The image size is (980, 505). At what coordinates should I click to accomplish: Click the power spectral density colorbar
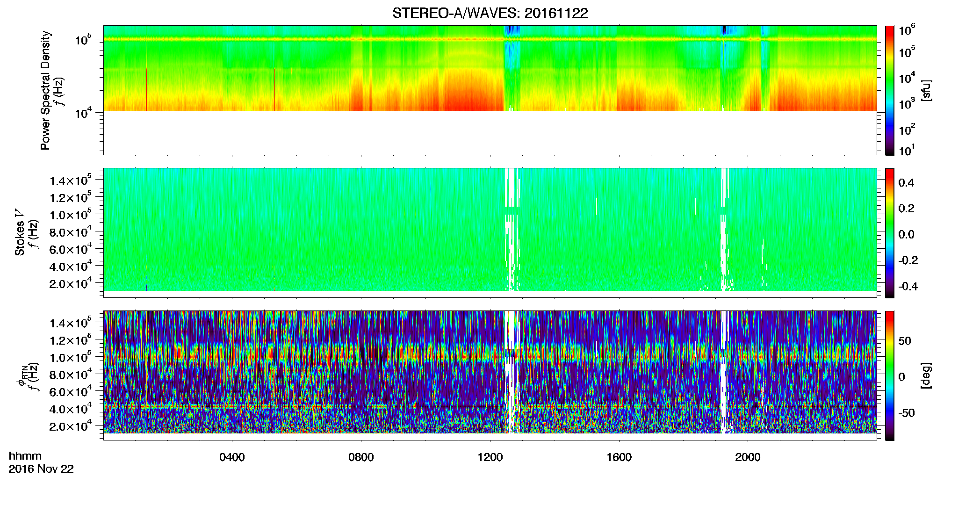pos(889,90)
